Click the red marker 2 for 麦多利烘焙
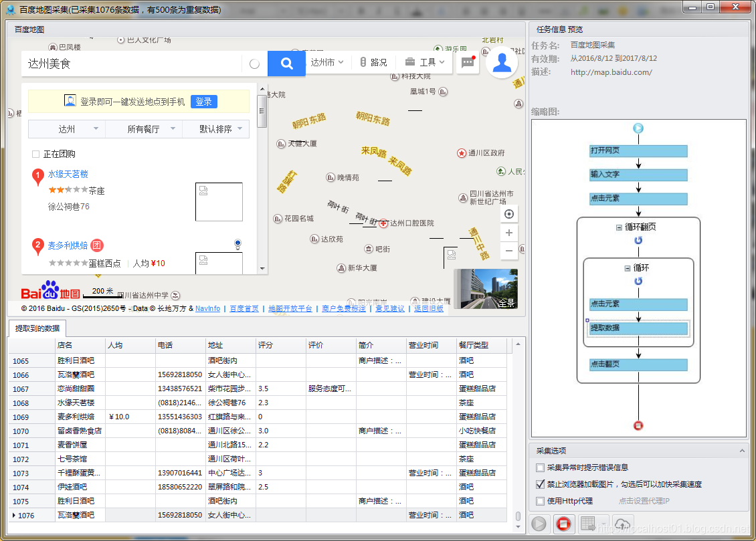This screenshot has height=541, width=756. 37,246
